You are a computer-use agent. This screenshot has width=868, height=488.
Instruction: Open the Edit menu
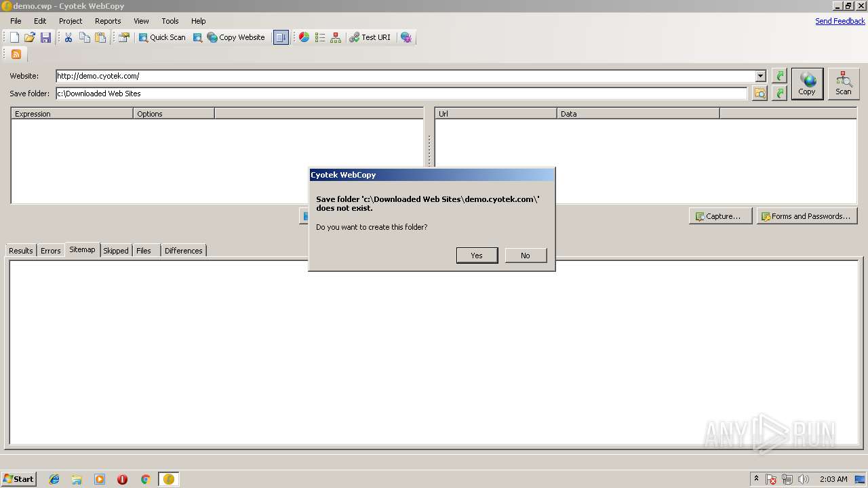(40, 21)
